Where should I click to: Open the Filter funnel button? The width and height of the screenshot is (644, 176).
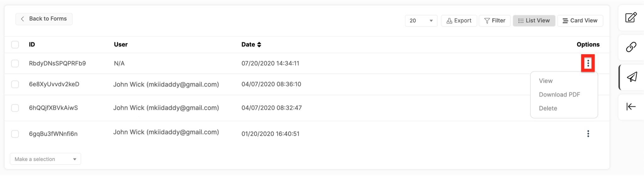494,21
